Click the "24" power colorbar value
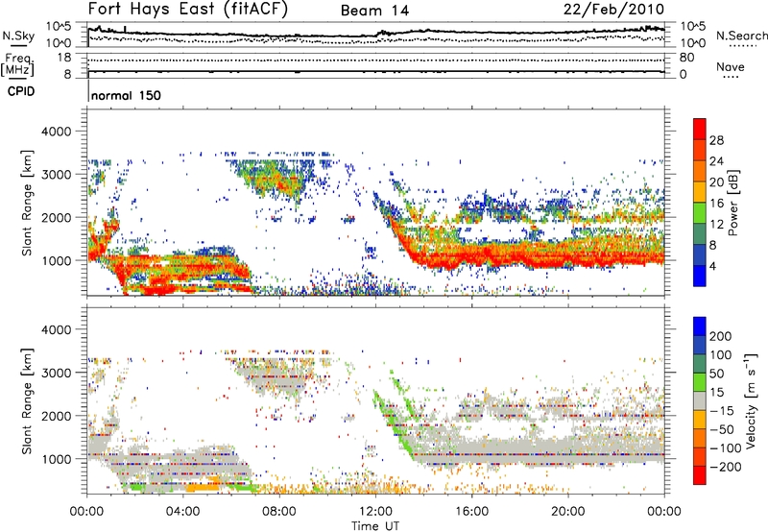768x532 pixels. click(716, 161)
